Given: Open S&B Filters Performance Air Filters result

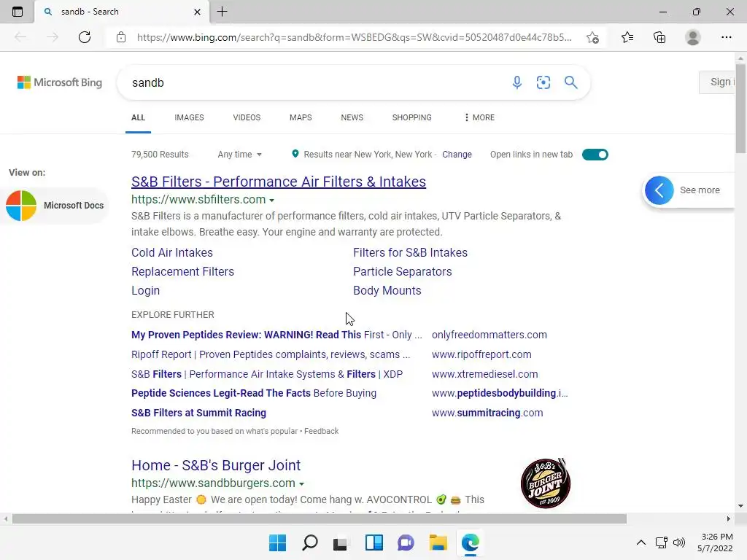Looking at the screenshot, I should coord(279,182).
